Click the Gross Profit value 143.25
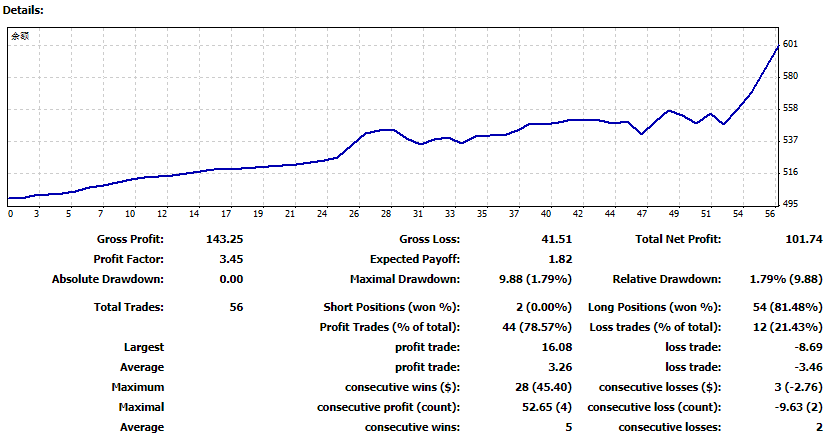The image size is (827, 435). 223,240
